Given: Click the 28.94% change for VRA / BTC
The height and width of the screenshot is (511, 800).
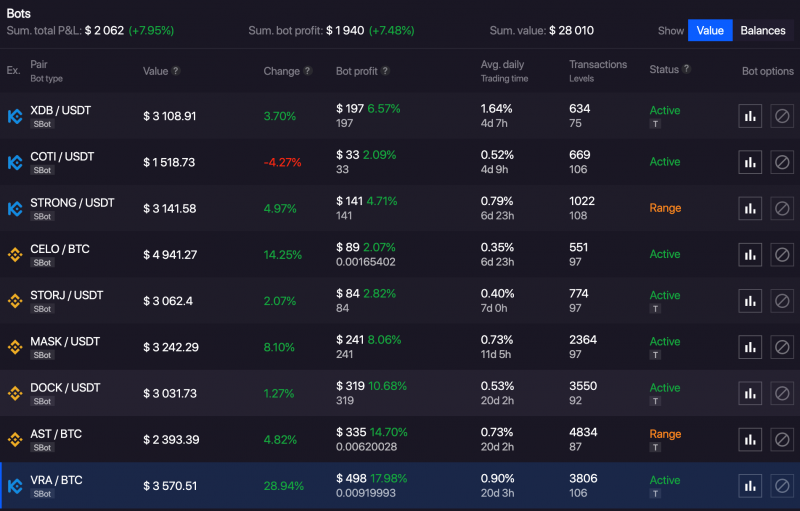Looking at the screenshot, I should pyautogui.click(x=284, y=486).
